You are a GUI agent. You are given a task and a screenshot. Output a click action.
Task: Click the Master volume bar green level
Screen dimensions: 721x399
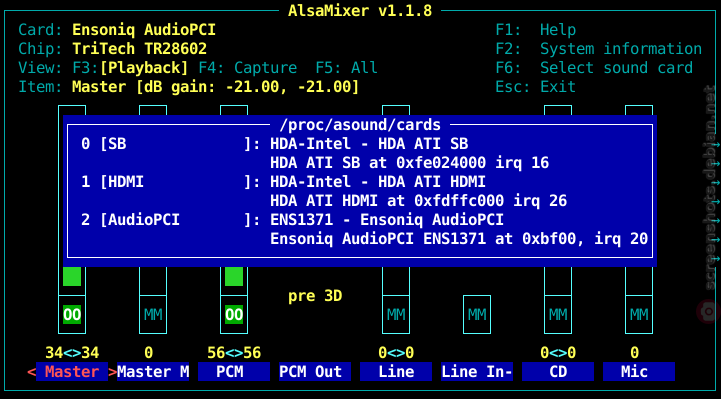pos(72,276)
